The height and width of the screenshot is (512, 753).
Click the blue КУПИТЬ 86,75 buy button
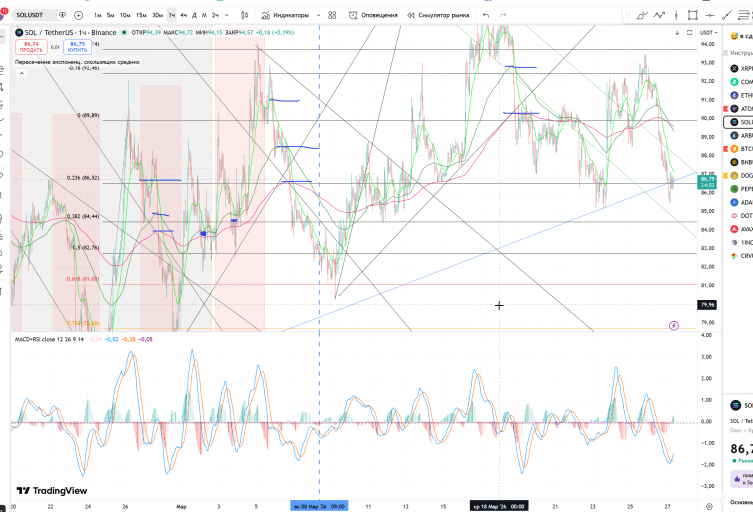tap(77, 47)
